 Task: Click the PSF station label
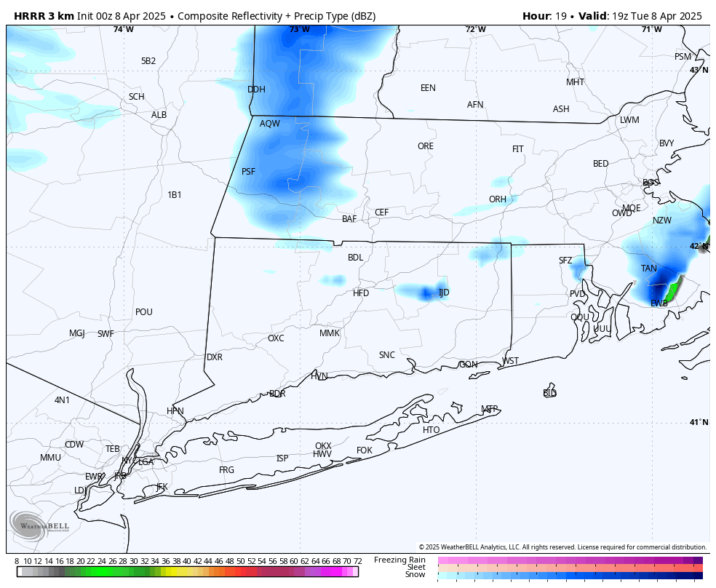click(x=248, y=172)
